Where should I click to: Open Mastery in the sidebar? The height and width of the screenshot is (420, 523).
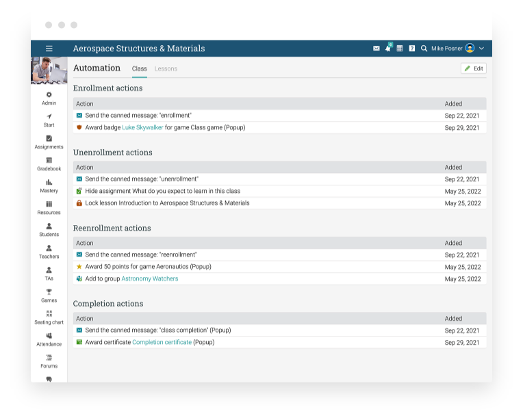(x=49, y=186)
